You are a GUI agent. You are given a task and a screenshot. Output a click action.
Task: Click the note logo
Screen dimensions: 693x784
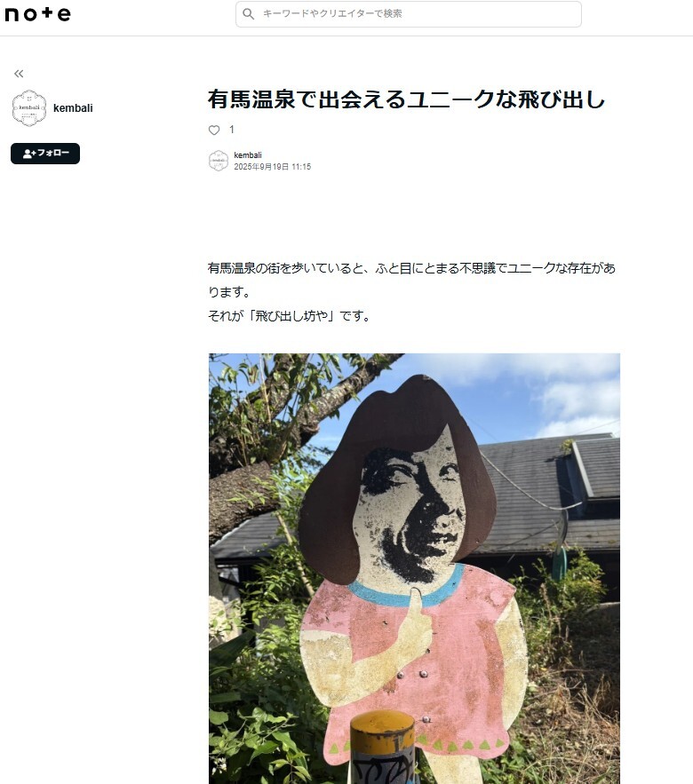point(37,14)
